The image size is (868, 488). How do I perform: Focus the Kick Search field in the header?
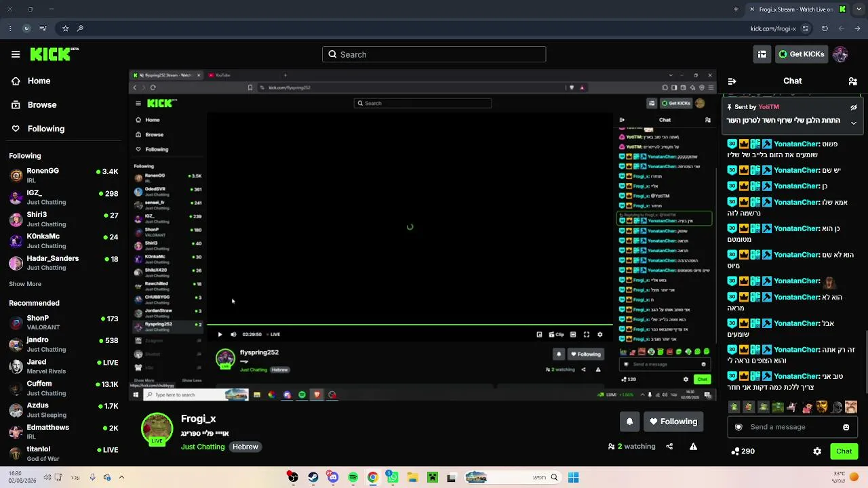(434, 54)
